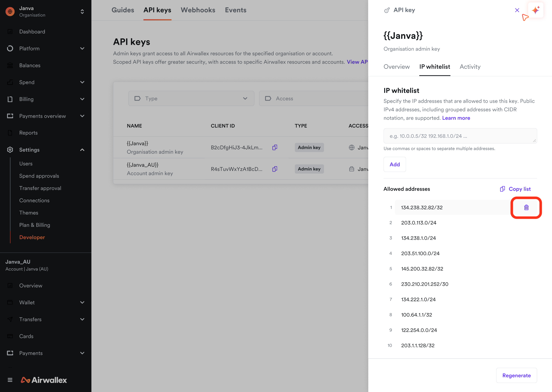
Task: Click the Settings gear icon
Action: (x=10, y=150)
